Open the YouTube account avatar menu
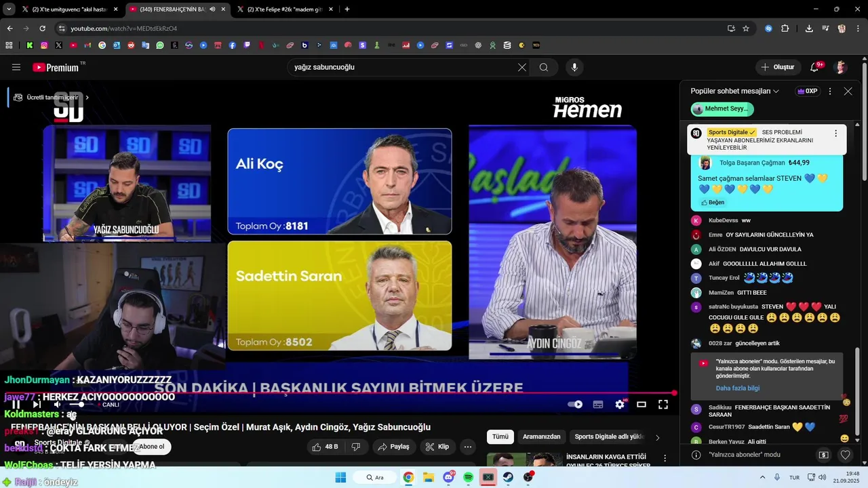 point(841,67)
